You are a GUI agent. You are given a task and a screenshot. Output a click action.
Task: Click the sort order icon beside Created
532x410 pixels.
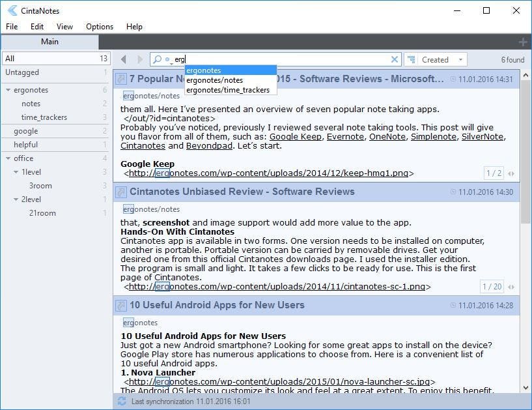pyautogui.click(x=412, y=59)
